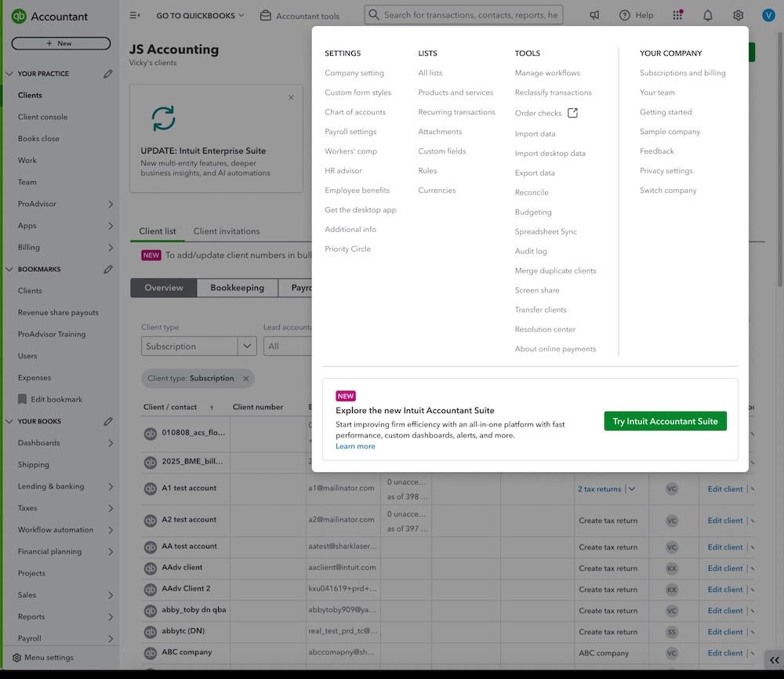This screenshot has height=679, width=784.
Task: Click the Try Intuit Accountant Suite button
Action: click(665, 420)
